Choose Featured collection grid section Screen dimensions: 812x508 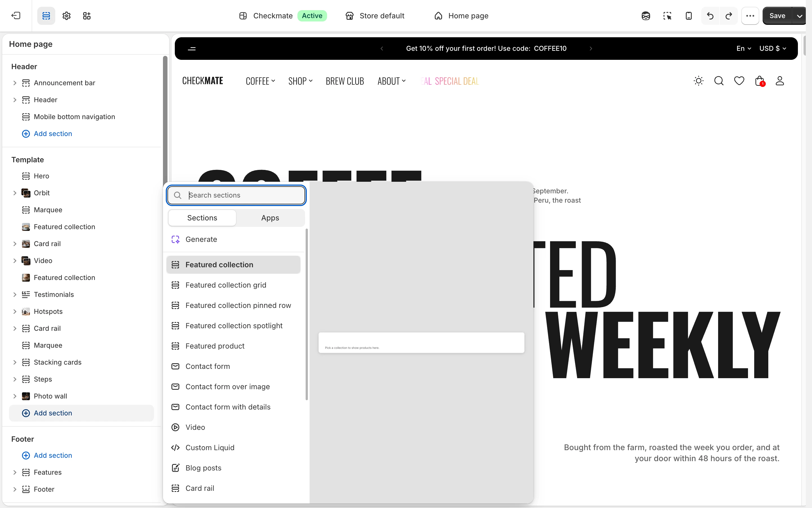click(233, 285)
